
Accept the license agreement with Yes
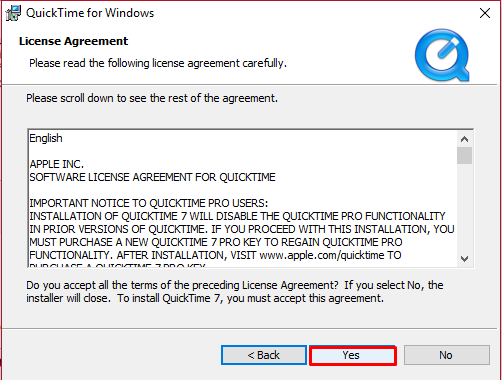(353, 355)
